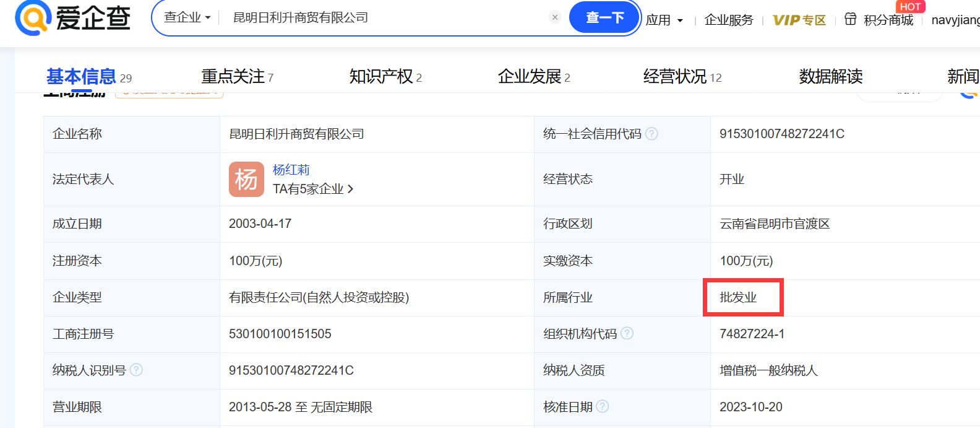
Task: Expand the 查企业 search type dropdown
Action: click(x=187, y=17)
